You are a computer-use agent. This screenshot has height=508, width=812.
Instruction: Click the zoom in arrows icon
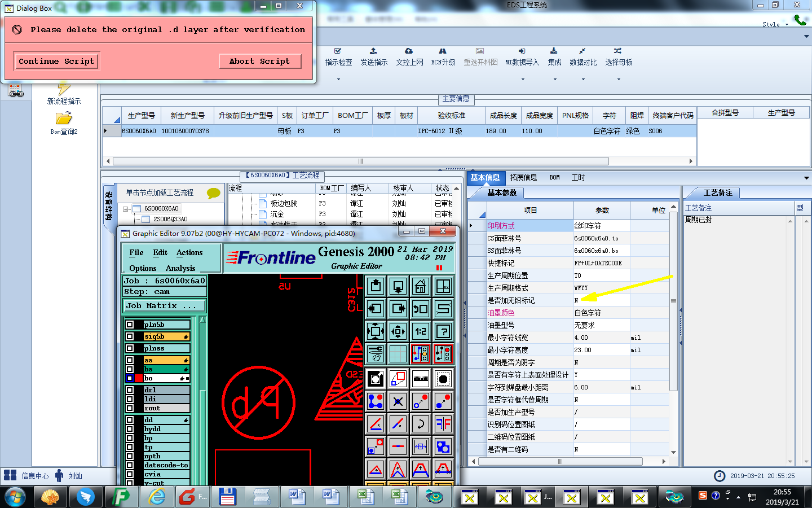coord(376,331)
